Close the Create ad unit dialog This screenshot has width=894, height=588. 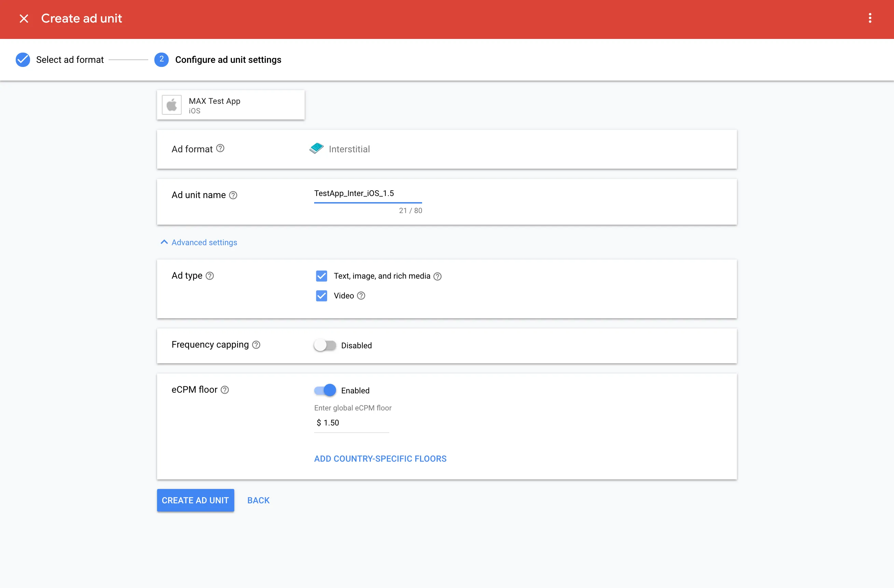coord(24,18)
